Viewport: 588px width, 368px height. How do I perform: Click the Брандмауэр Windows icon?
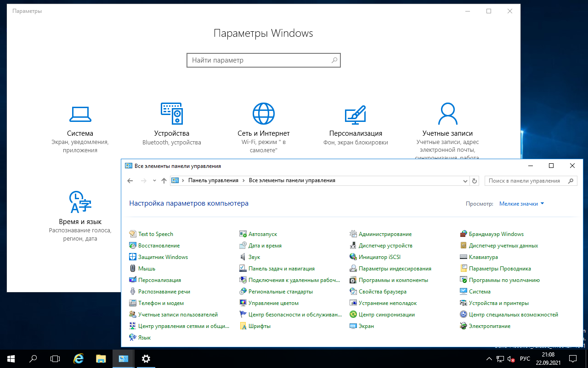pyautogui.click(x=464, y=234)
